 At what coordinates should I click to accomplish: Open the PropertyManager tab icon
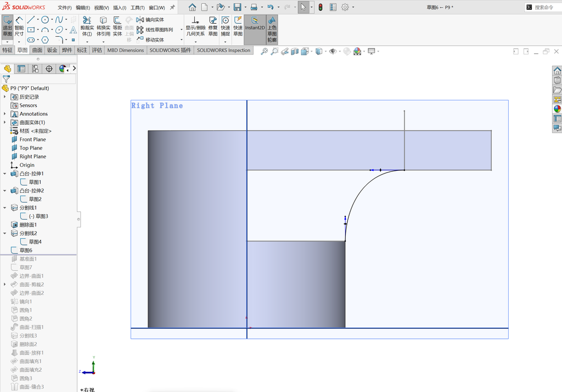coord(21,69)
